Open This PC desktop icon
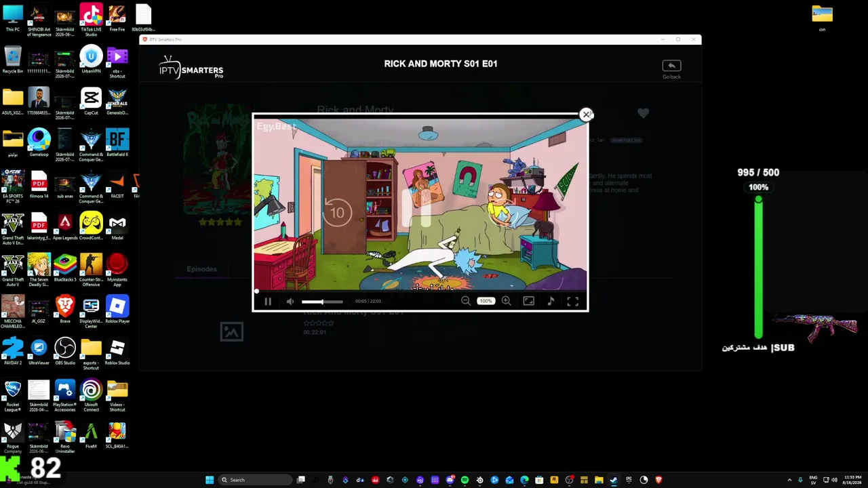 pyautogui.click(x=13, y=18)
